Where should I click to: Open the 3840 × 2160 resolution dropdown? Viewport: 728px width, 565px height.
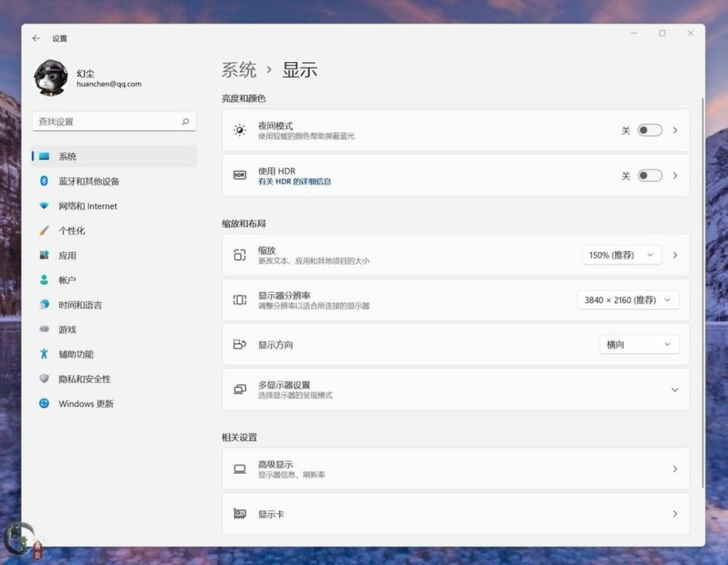click(628, 300)
